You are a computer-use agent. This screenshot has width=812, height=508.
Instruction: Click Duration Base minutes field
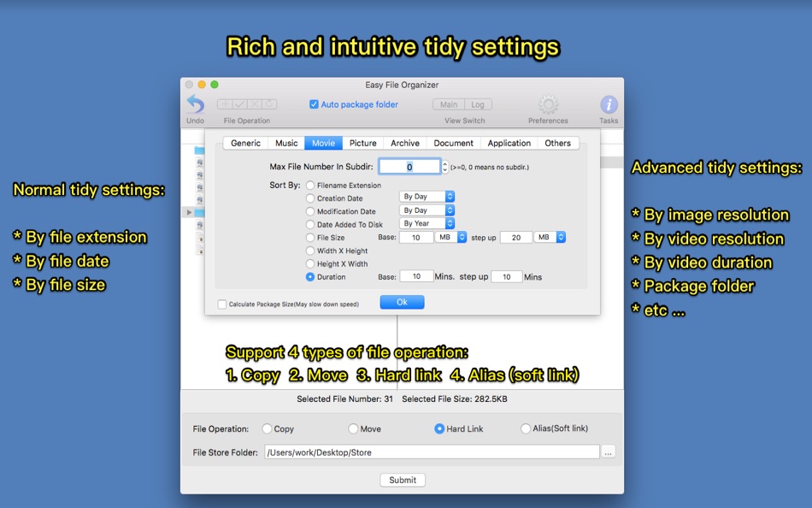416,276
